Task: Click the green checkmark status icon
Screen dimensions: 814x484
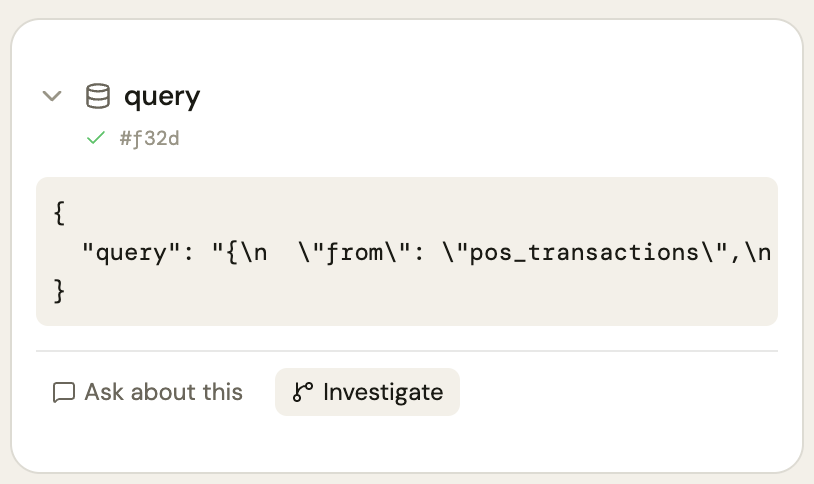Action: (x=96, y=139)
